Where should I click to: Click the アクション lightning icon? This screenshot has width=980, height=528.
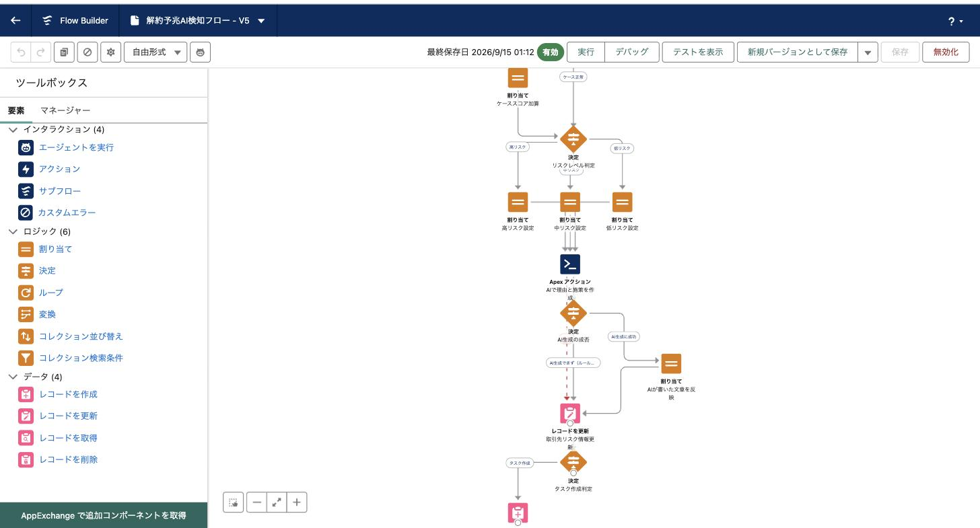26,169
